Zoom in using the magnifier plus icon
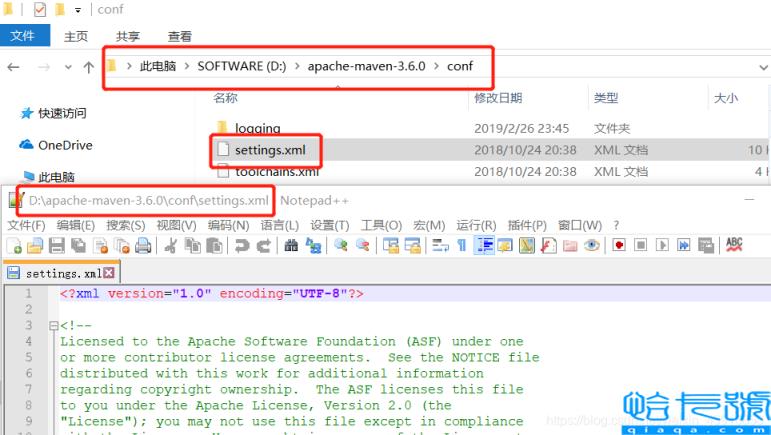Image resolution: width=771 pixels, height=435 pixels. pos(340,245)
